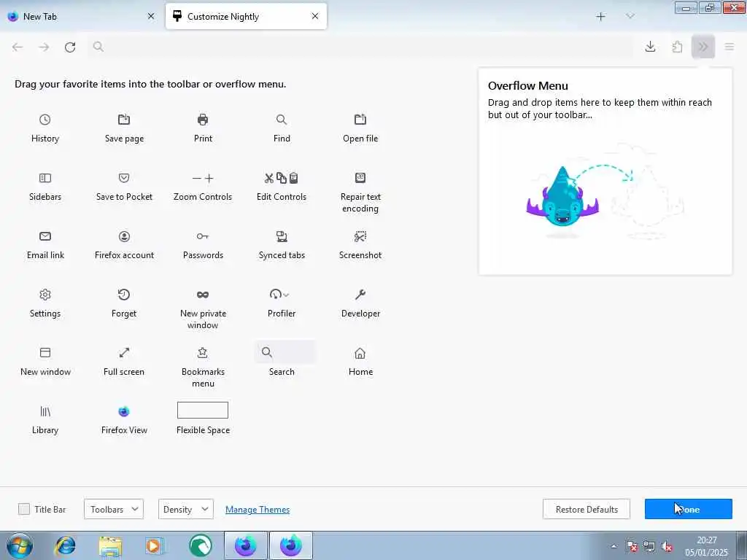The width and height of the screenshot is (747, 560).
Task: Click the Screenshot scissors icon
Action: [x=360, y=236]
